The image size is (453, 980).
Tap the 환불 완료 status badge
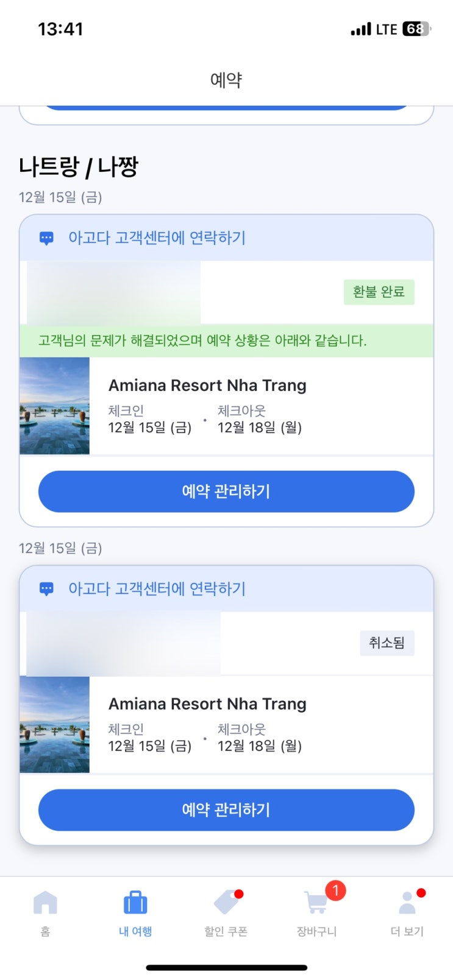tap(379, 292)
